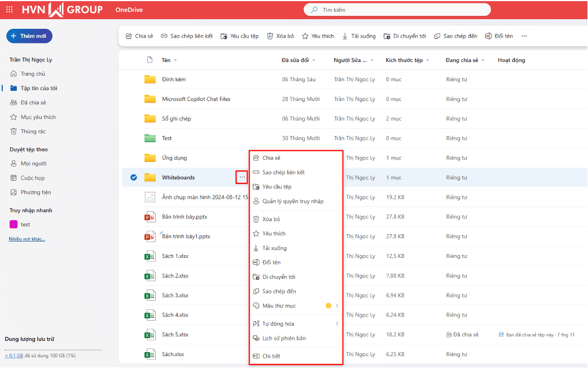
Task: Open Bản trình bày1.pptx file
Action: click(x=186, y=236)
